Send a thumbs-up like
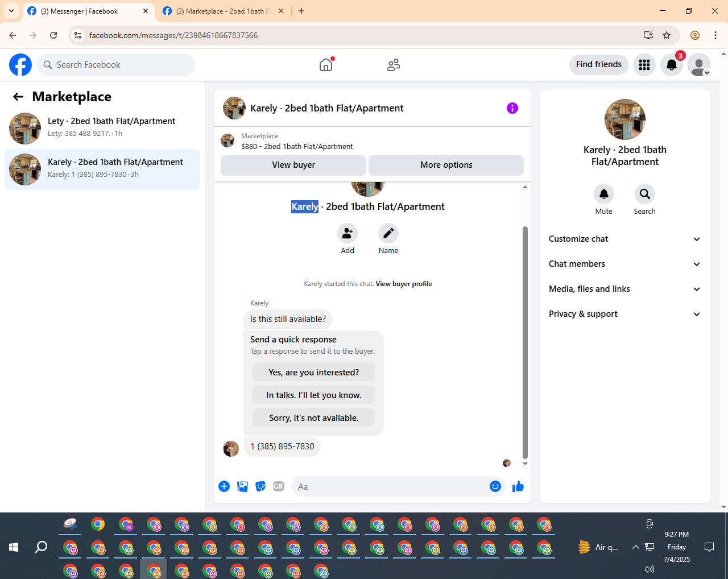Image resolution: width=728 pixels, height=579 pixels. [x=518, y=486]
